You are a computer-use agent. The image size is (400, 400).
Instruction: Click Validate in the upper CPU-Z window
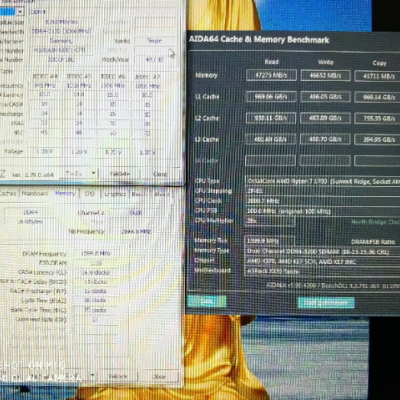tap(120, 174)
